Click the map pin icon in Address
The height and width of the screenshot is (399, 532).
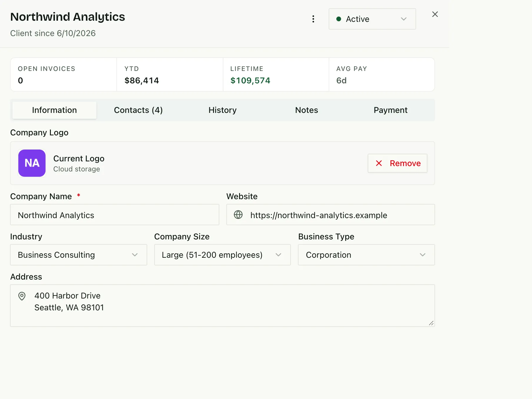pos(22,296)
